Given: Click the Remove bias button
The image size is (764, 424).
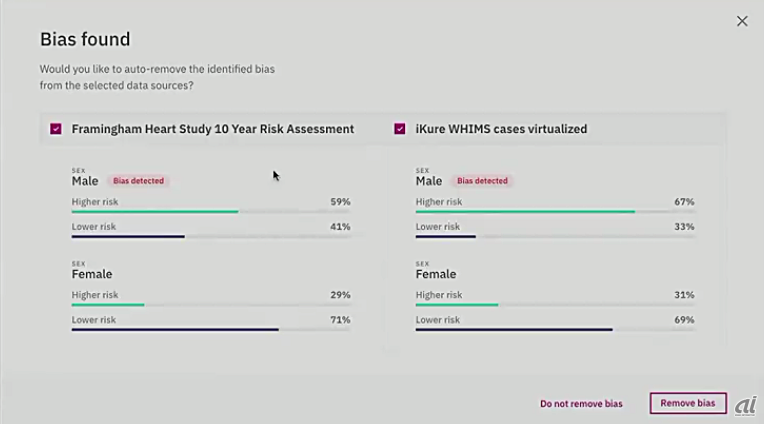Looking at the screenshot, I should (688, 403).
